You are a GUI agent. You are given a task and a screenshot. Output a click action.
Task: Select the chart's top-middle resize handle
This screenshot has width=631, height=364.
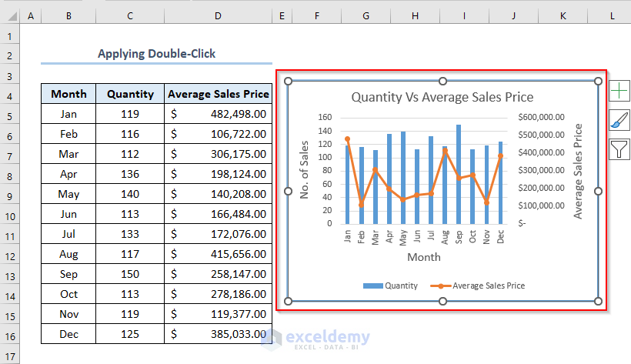pos(442,82)
